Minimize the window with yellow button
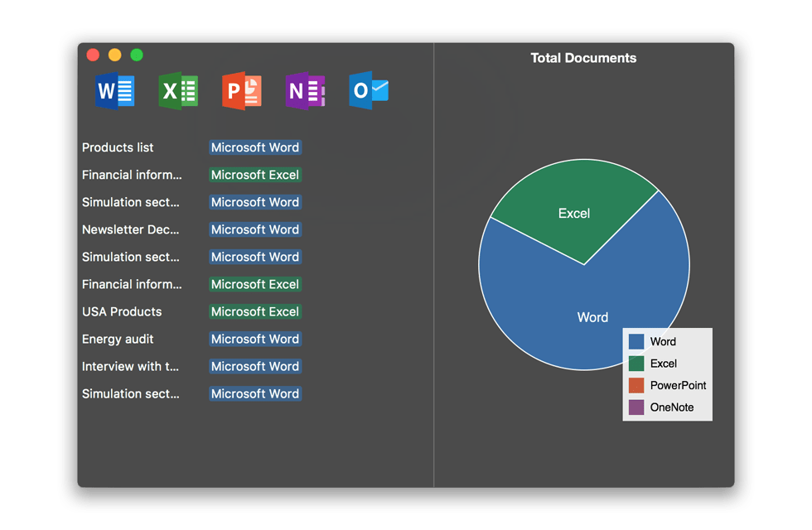 point(115,55)
